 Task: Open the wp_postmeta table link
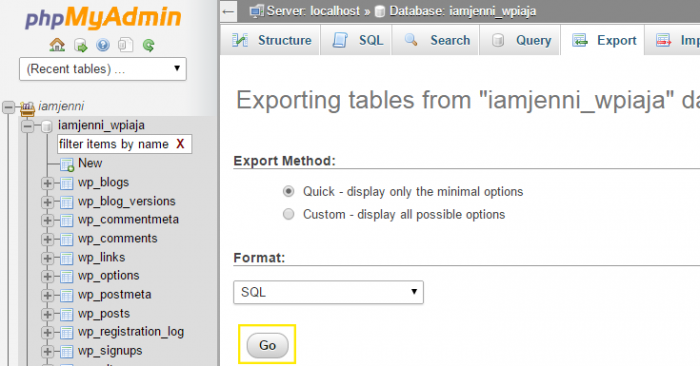tap(115, 295)
